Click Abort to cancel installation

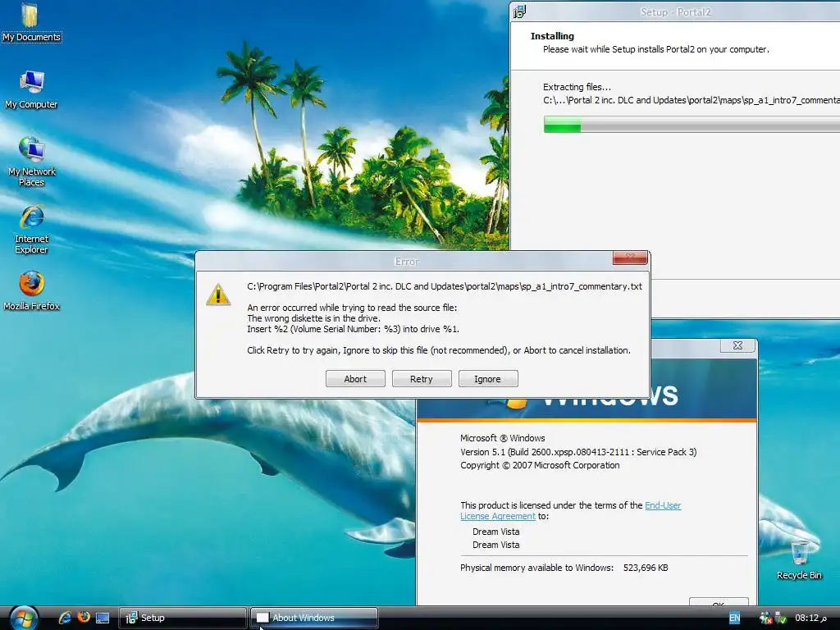(355, 379)
